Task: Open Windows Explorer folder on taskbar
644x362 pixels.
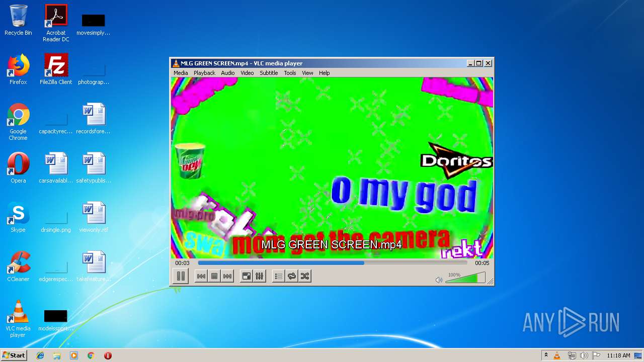Action: [57, 355]
